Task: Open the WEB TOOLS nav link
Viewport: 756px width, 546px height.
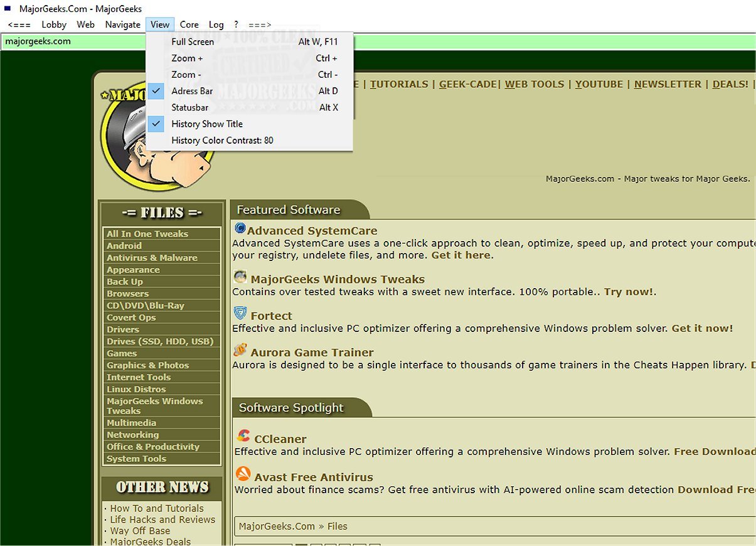Action: point(535,84)
